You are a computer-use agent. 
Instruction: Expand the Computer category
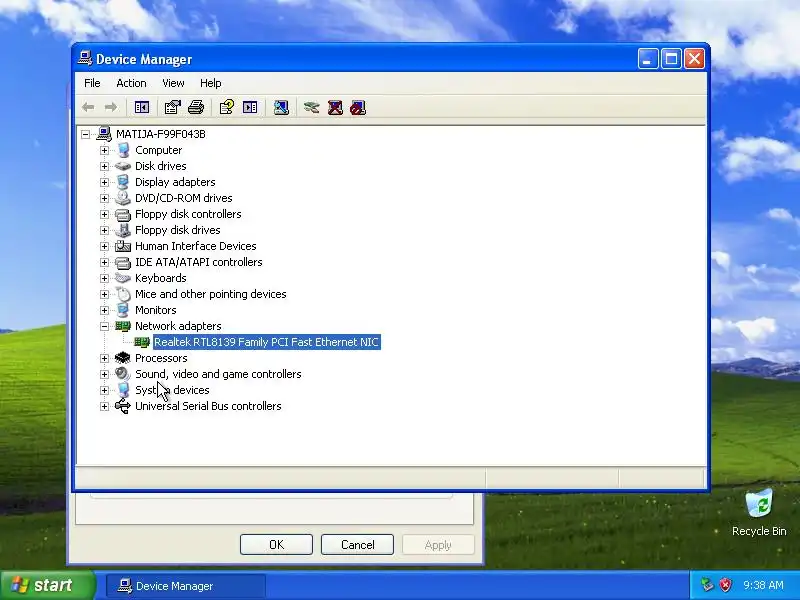tap(104, 150)
